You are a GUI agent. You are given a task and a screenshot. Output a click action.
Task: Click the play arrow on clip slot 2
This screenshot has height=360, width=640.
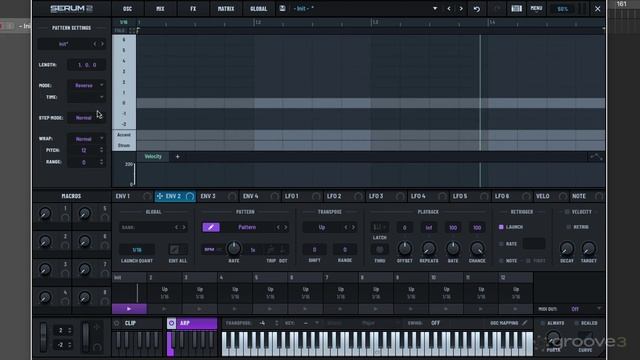164,309
